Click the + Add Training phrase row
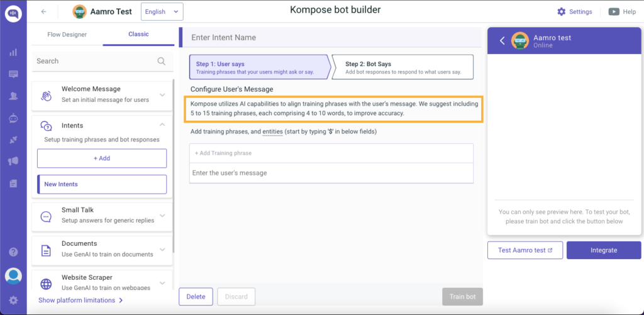The width and height of the screenshot is (644, 315). [331, 153]
